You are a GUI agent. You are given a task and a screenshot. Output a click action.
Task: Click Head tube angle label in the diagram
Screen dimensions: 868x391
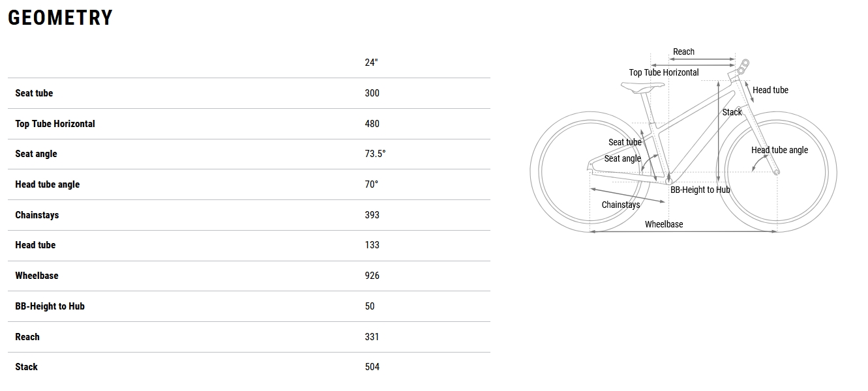click(779, 150)
